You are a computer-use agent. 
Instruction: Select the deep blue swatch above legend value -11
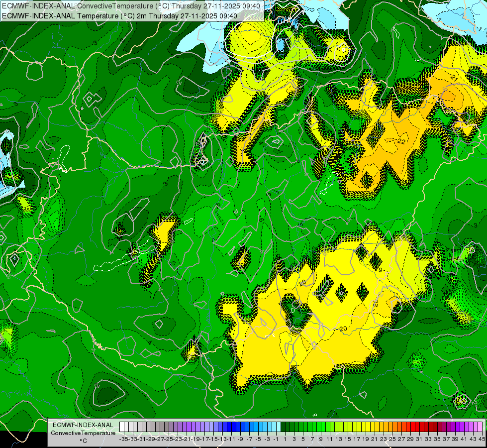point(229,427)
